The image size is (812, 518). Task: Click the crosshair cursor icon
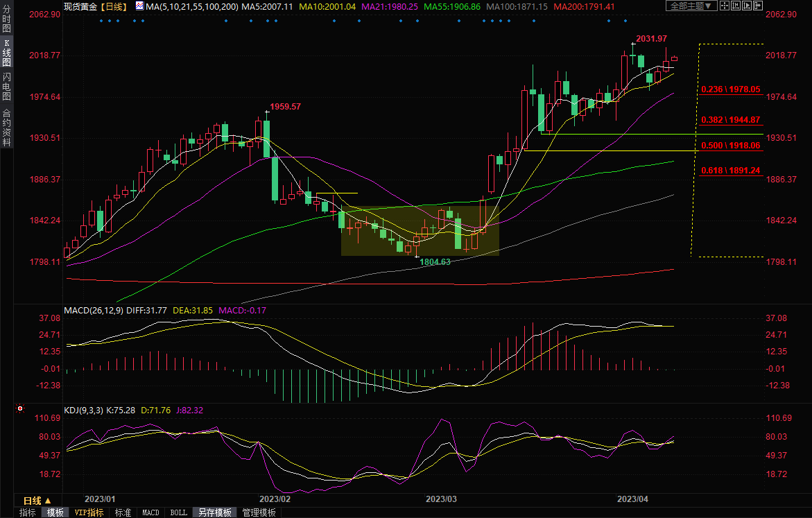[725, 6]
